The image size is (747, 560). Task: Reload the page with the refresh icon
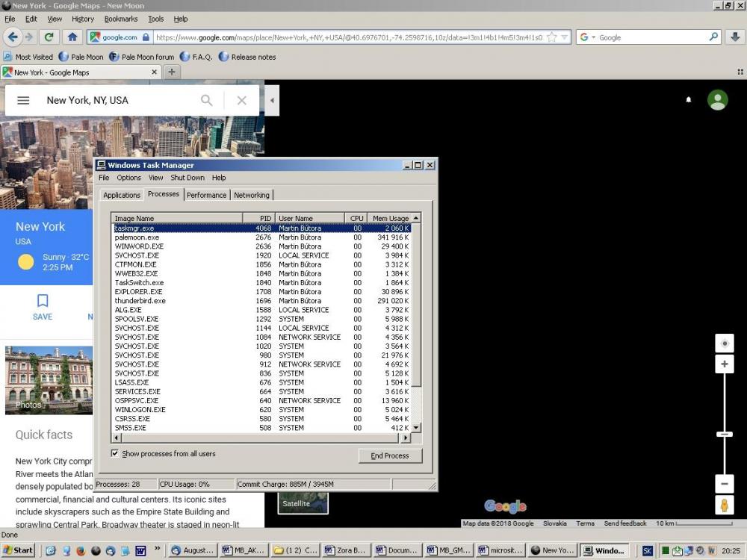coord(49,37)
